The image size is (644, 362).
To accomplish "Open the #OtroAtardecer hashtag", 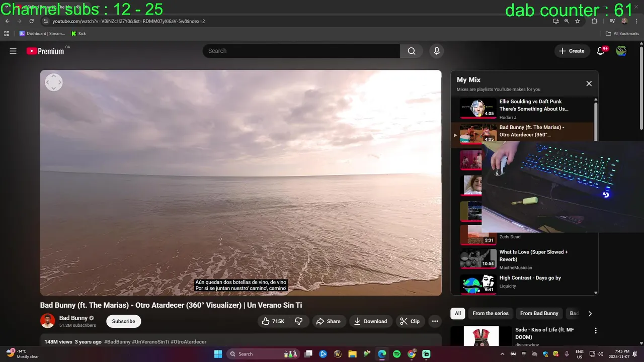I will (x=189, y=342).
